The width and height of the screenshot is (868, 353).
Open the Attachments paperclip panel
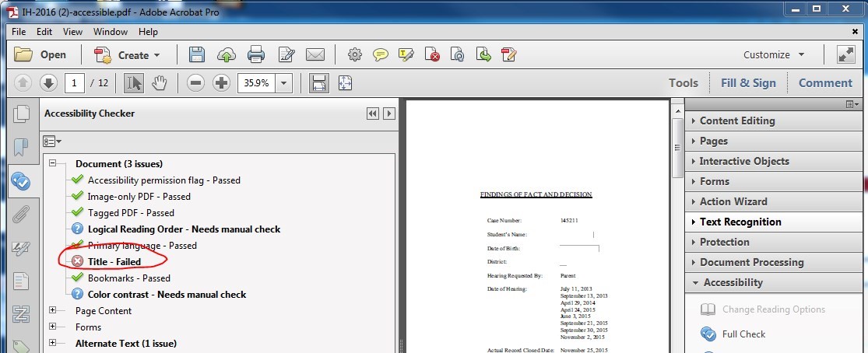pyautogui.click(x=21, y=214)
